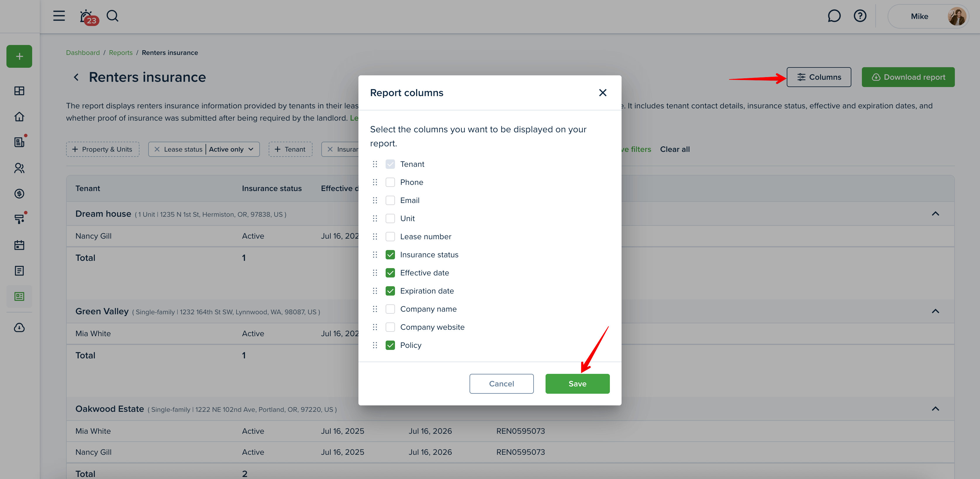Collapse the Dream house group
The image size is (980, 479).
coord(935,214)
